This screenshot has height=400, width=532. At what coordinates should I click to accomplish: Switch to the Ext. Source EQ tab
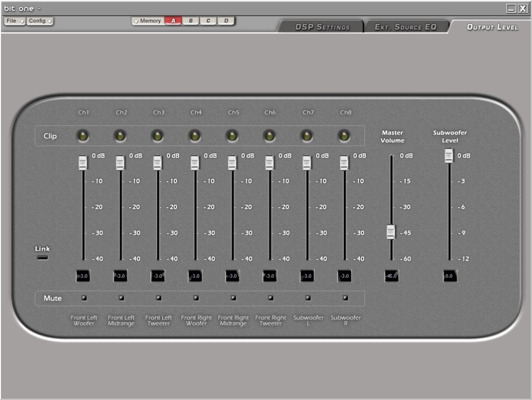click(406, 27)
